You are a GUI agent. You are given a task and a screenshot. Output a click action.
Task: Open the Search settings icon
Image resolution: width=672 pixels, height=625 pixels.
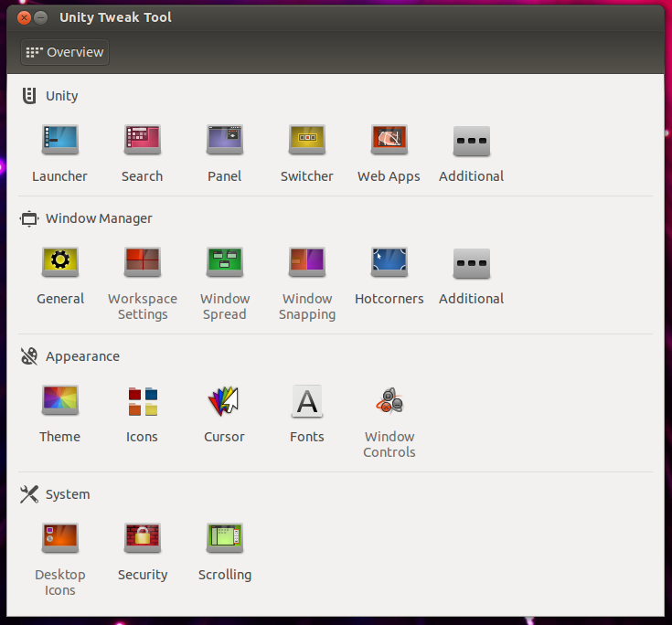click(143, 139)
